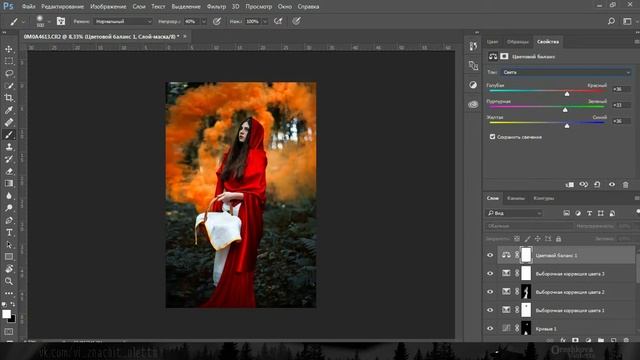Open the Файл menu
Image resolution: width=640 pixels, height=360 pixels.
tap(28, 7)
